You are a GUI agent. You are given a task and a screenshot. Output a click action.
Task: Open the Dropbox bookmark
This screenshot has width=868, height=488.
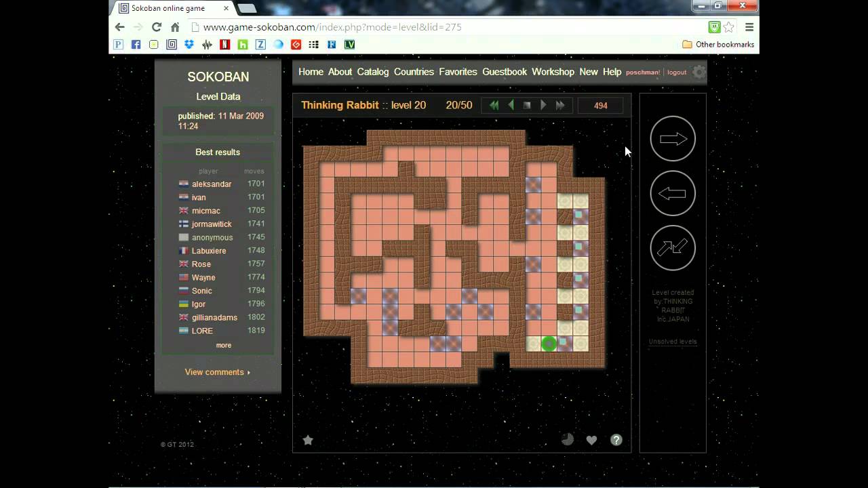tap(189, 45)
